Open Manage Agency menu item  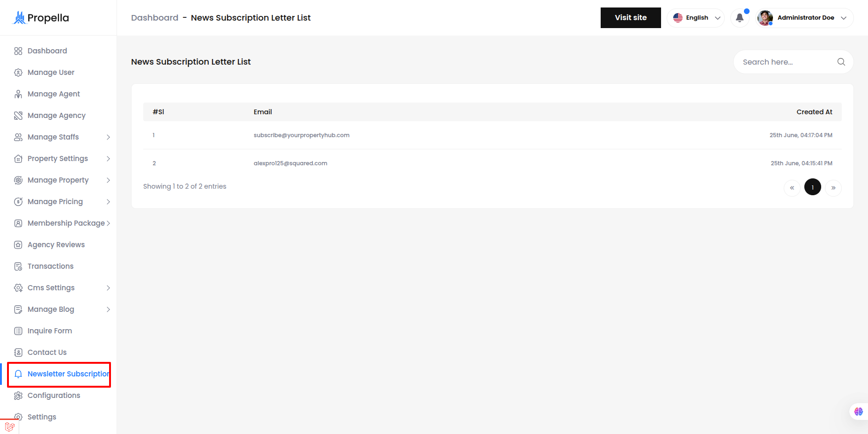(57, 116)
